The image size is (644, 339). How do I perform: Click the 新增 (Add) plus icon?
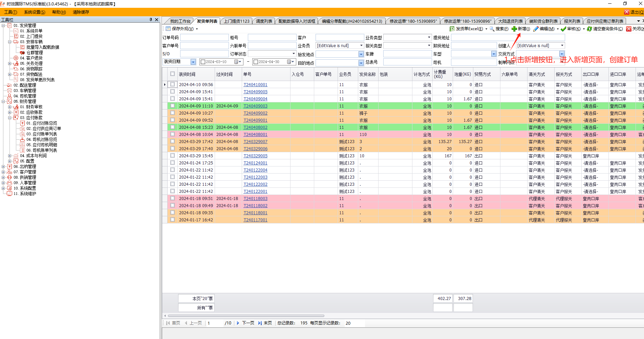[x=514, y=29]
